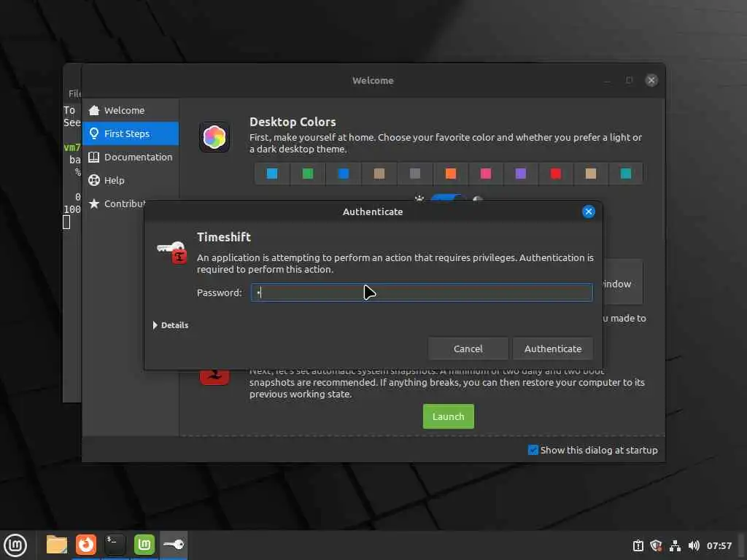Click the clock showing 07:57

point(719,545)
